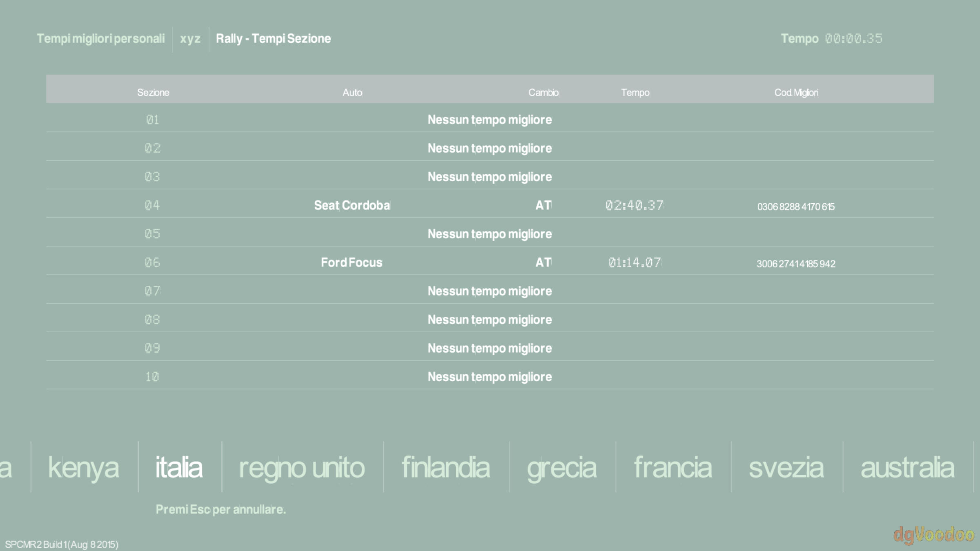
Task: Select the svezia country tab
Action: point(786,467)
